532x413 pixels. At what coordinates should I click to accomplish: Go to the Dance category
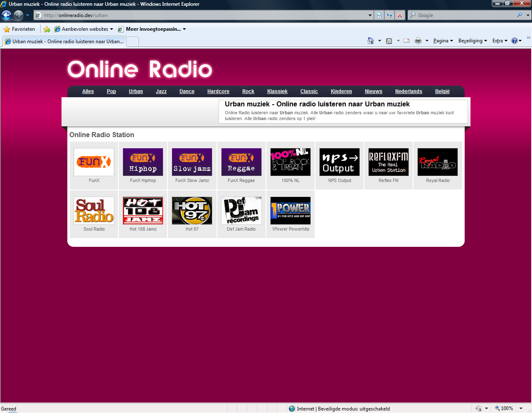tap(187, 91)
